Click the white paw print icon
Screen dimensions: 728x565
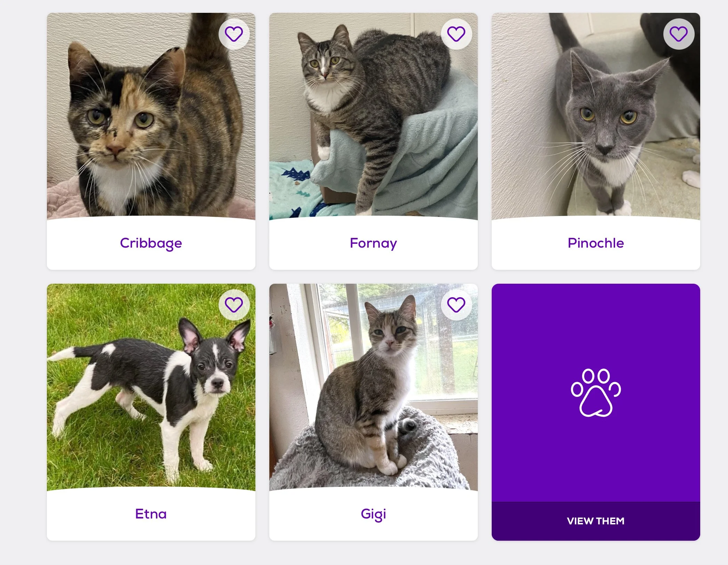[596, 392]
